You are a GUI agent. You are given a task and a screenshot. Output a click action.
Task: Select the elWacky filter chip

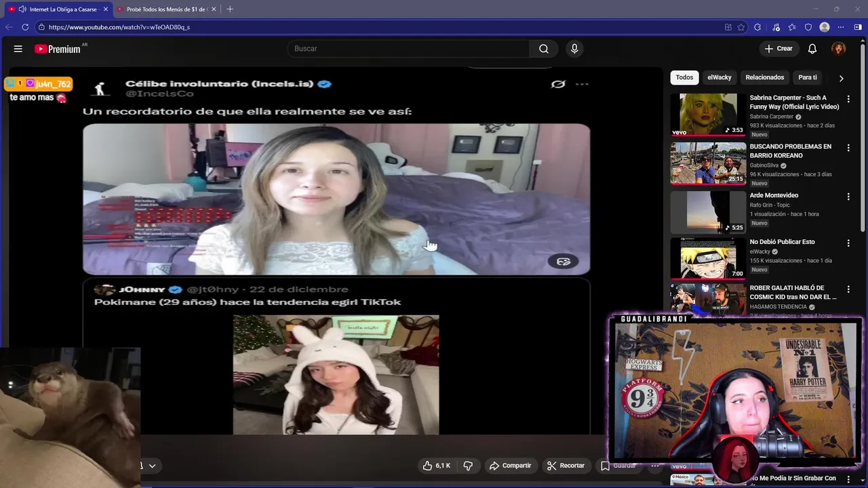pos(719,77)
